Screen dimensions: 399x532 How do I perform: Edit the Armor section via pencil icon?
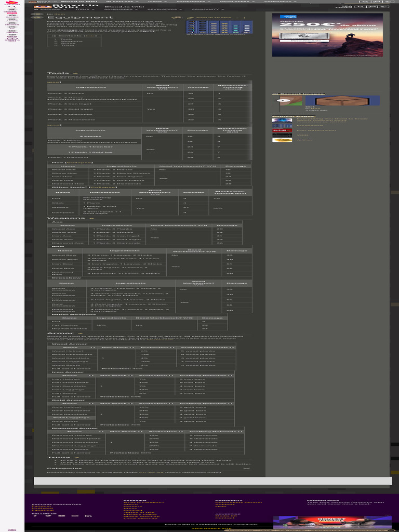tap(81, 333)
